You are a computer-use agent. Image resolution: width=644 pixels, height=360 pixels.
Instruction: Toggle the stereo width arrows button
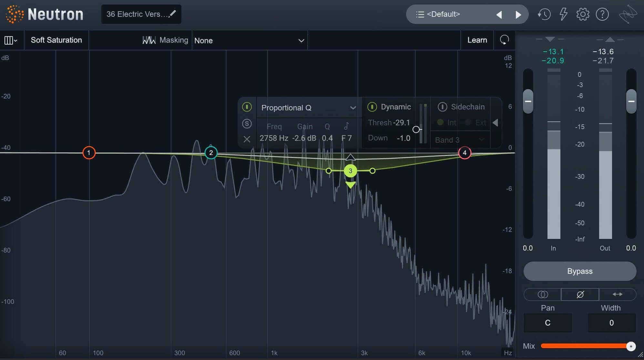pos(618,294)
